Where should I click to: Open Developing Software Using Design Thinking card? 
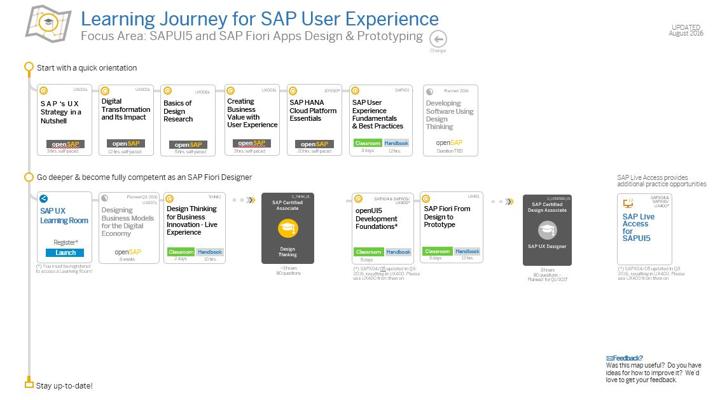coord(450,120)
